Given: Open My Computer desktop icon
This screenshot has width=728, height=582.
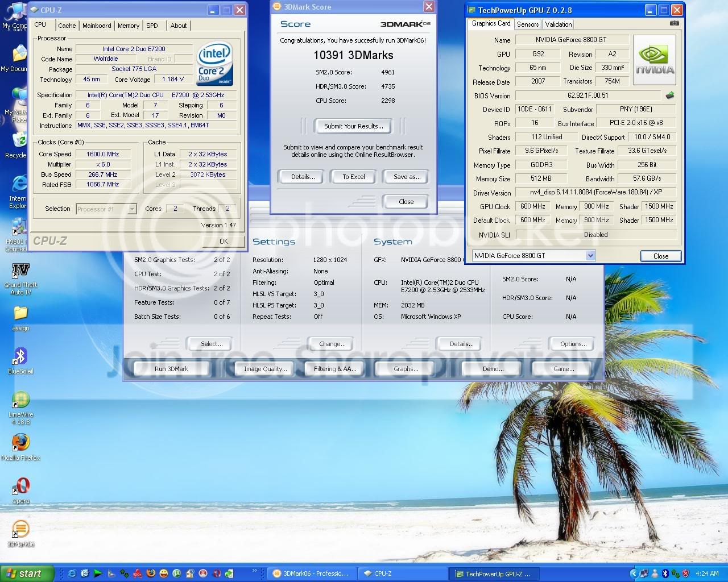Looking at the screenshot, I should click(15, 16).
